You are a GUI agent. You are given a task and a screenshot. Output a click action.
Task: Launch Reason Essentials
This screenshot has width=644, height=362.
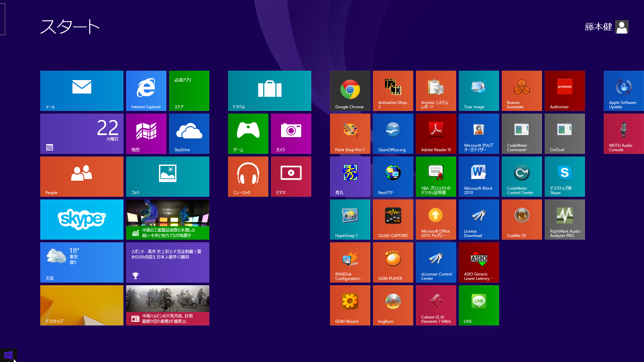coord(522,91)
